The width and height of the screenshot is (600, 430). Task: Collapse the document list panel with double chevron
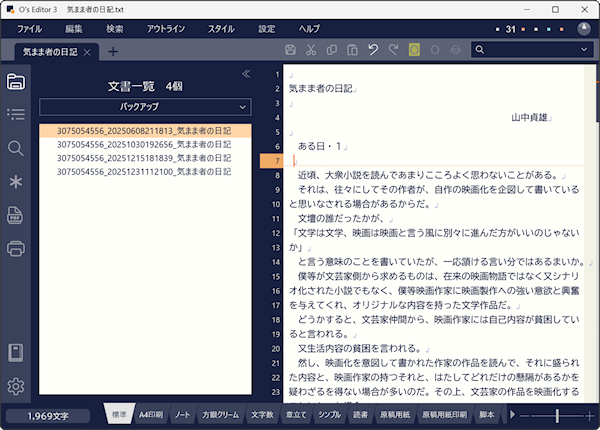tap(246, 73)
